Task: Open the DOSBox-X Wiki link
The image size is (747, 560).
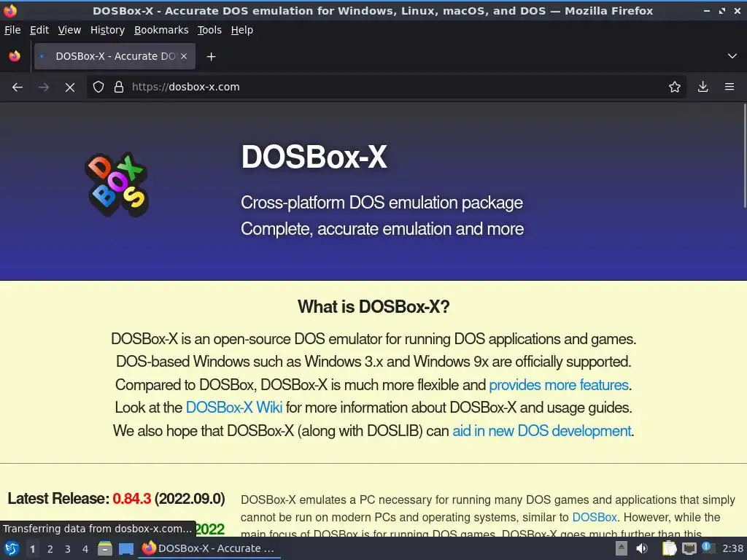Action: tap(234, 408)
